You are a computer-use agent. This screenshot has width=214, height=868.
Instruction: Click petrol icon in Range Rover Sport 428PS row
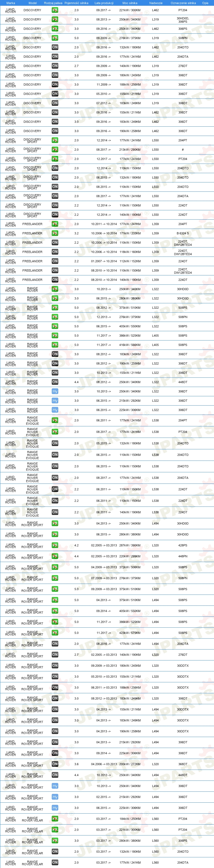[x=55, y=546]
